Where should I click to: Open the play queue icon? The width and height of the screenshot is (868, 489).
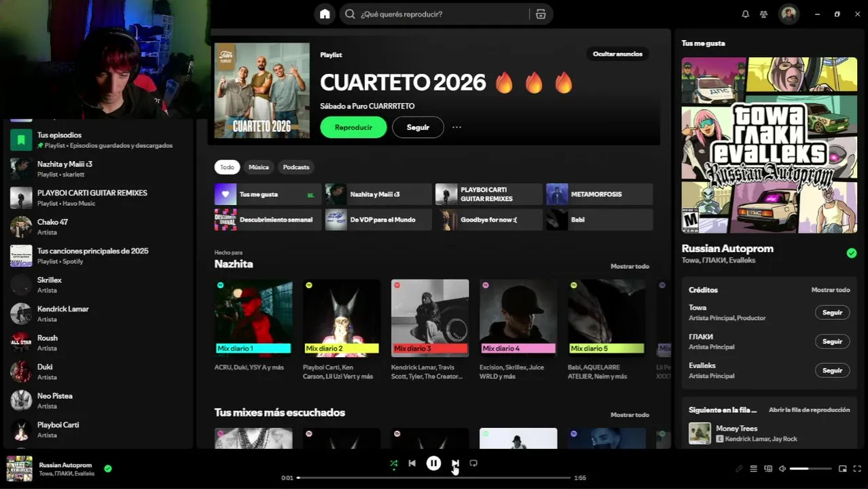pyautogui.click(x=753, y=469)
